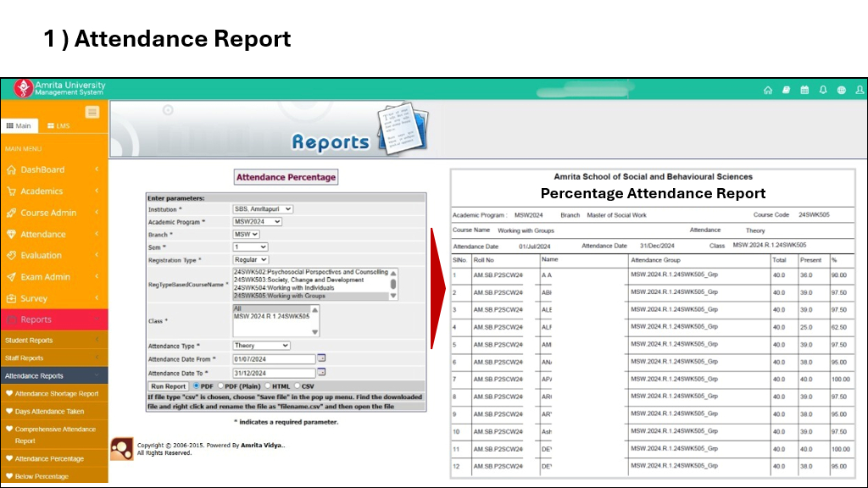Click the course name list scrollbar
The image size is (868, 488).
(392, 284)
